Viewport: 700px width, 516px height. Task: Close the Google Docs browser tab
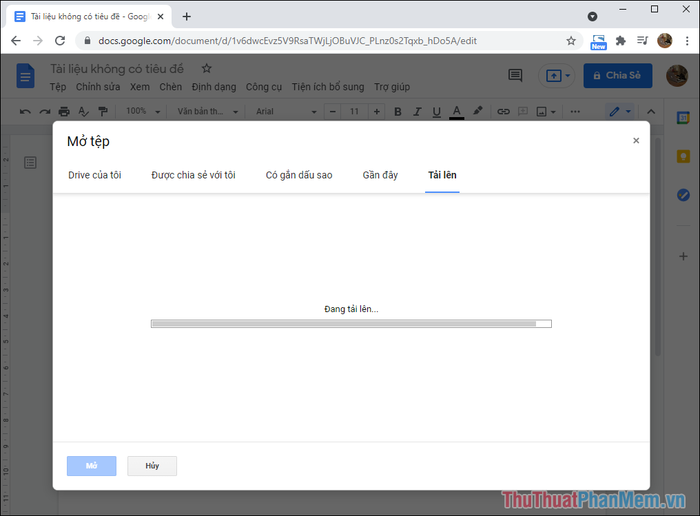pyautogui.click(x=160, y=17)
